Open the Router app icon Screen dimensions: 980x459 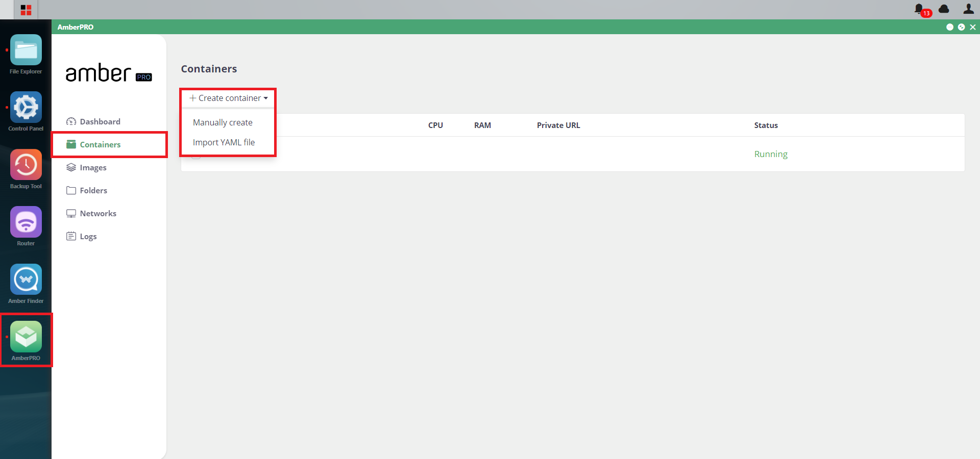coord(26,222)
